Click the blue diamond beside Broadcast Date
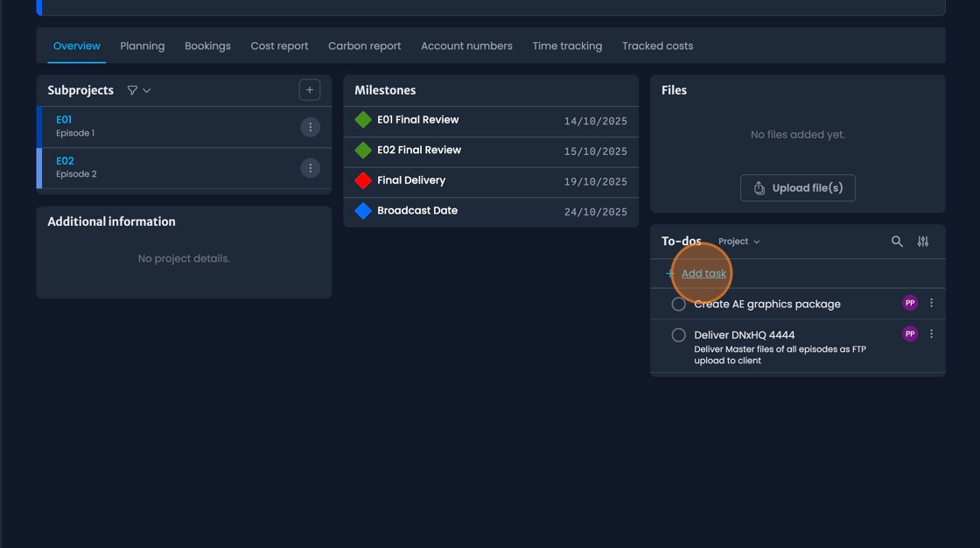 coord(362,210)
